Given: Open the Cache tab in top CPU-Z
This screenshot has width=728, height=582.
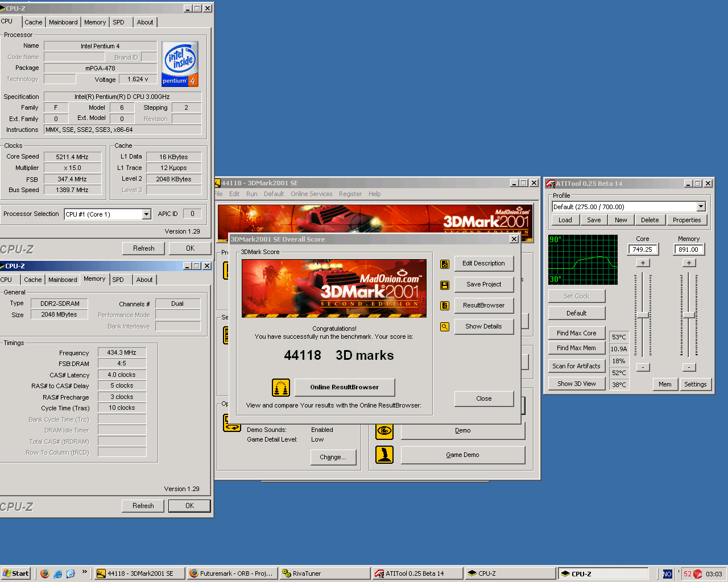Looking at the screenshot, I should 33,22.
